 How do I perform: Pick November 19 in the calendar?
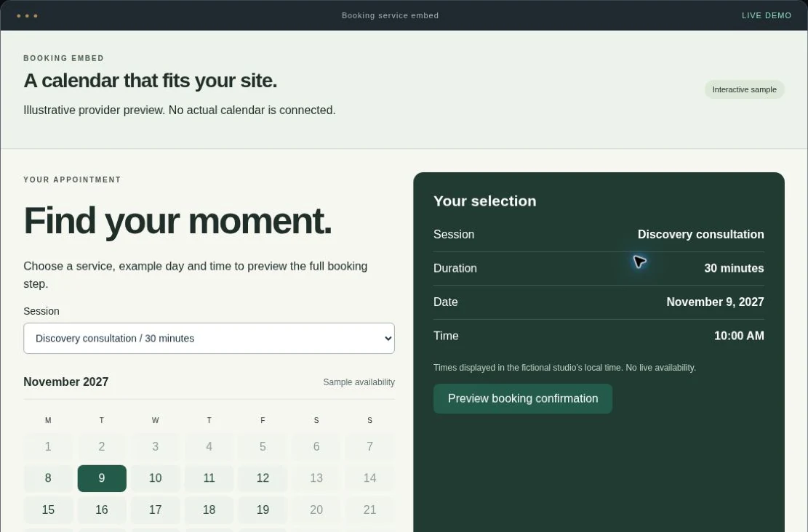click(263, 510)
